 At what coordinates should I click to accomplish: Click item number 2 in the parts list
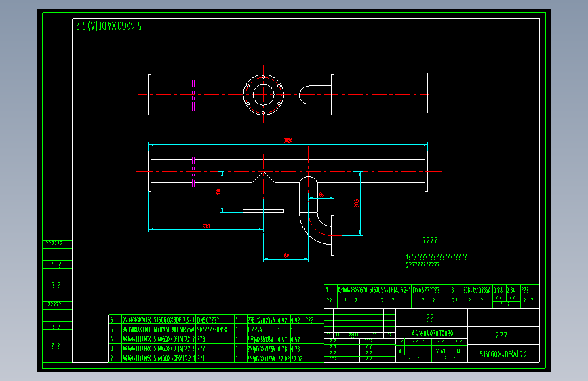(x=111, y=358)
